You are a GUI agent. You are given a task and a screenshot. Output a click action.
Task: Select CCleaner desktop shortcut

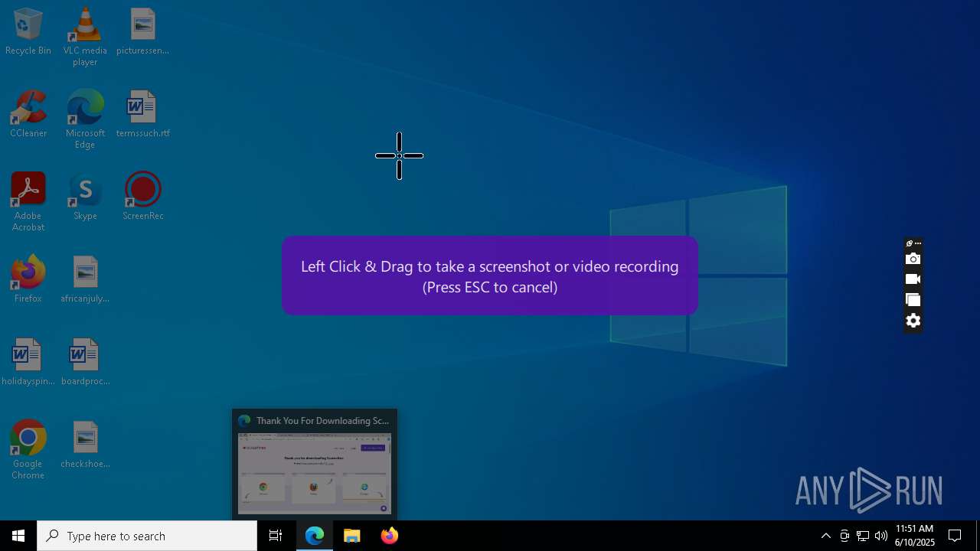click(28, 115)
